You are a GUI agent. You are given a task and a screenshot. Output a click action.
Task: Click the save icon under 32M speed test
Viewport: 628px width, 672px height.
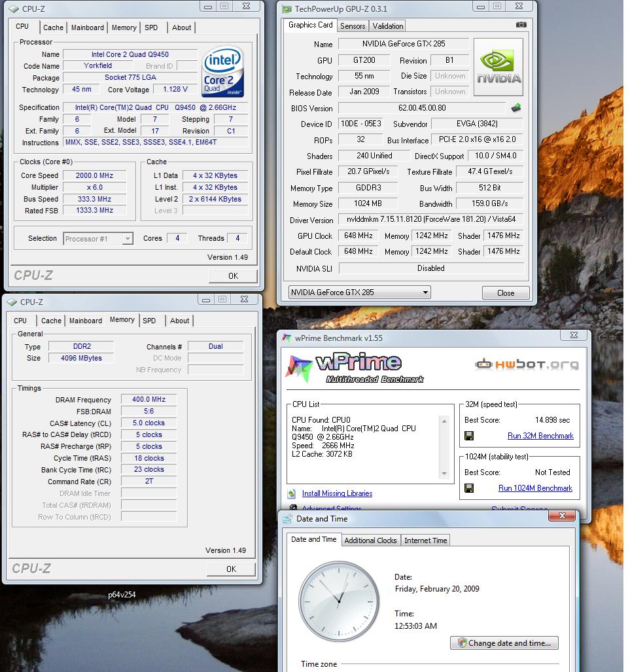pos(469,436)
